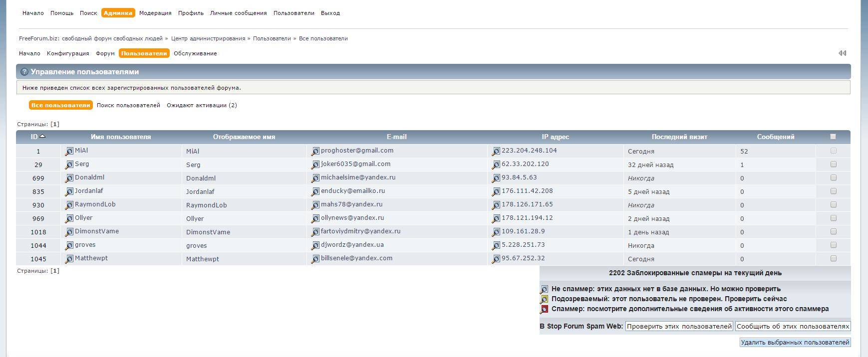Check IP icon for 223.204.248.104
The height and width of the screenshot is (357, 868).
[x=496, y=151]
